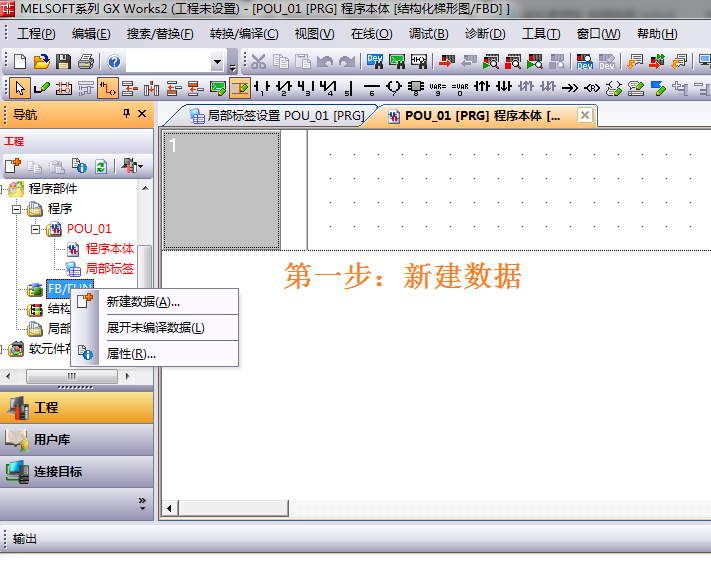Toggle the auto-connect line mode icon
Image resolution: width=711 pixels, height=575 pixels.
click(x=107, y=88)
